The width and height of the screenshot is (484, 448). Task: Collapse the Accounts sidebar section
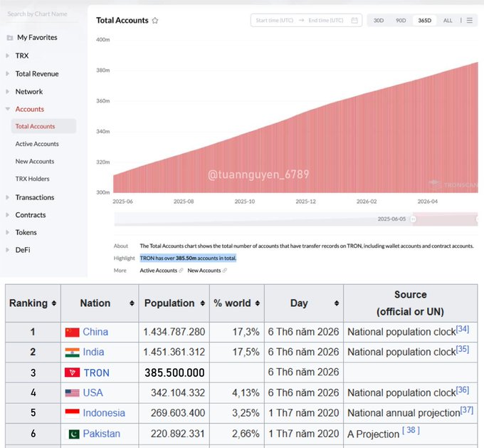[8, 109]
